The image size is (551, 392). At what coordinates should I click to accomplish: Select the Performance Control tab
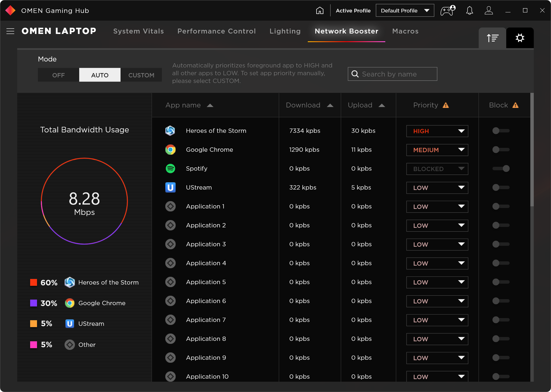point(217,30)
